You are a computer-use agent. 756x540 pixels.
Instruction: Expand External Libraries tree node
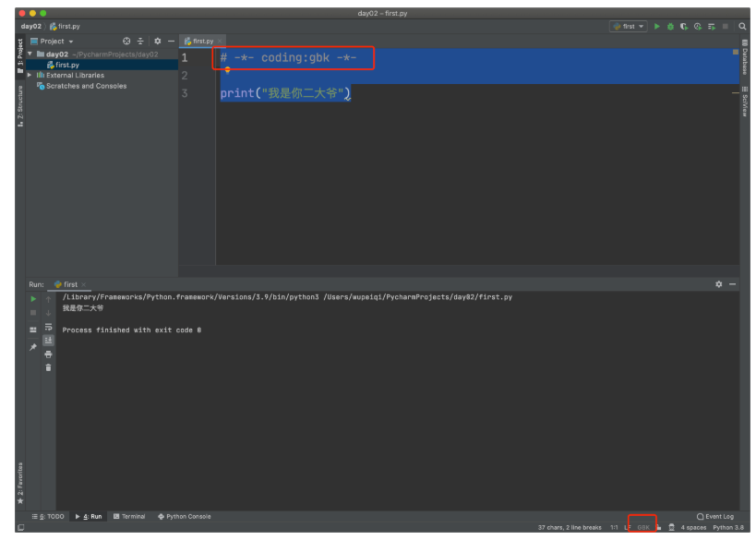pyautogui.click(x=30, y=75)
